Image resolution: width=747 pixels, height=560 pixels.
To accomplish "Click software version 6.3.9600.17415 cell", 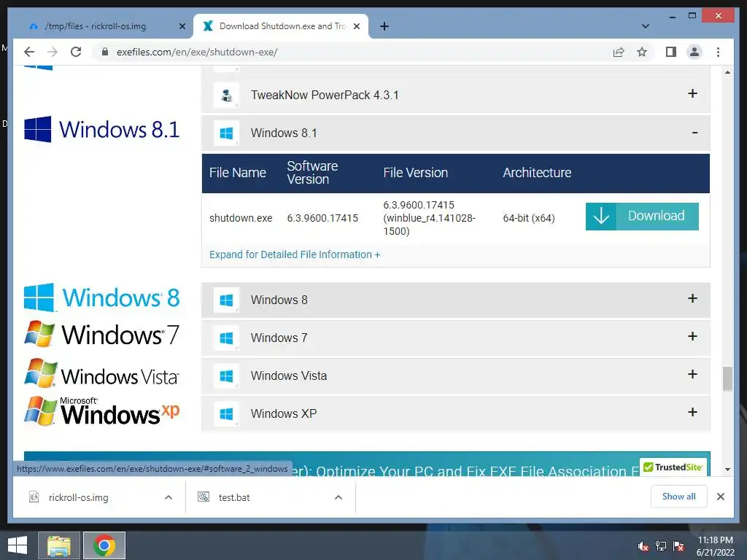I will coord(322,218).
